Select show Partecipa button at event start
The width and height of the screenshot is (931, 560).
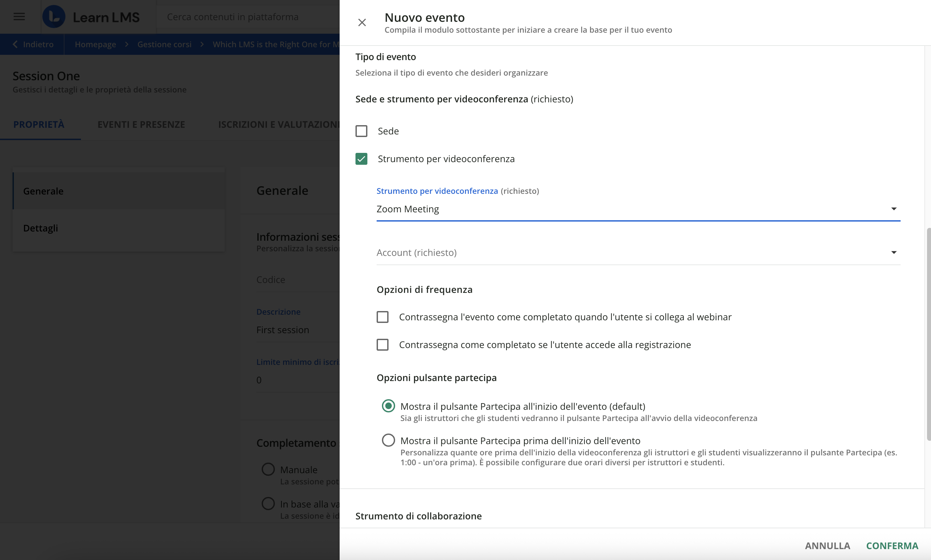click(x=388, y=406)
